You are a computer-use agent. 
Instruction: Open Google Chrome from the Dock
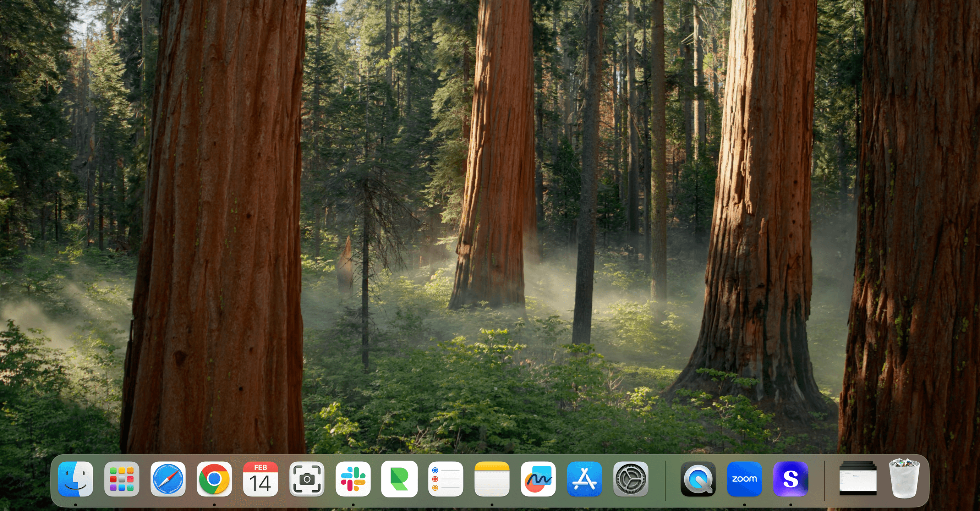[x=214, y=479]
